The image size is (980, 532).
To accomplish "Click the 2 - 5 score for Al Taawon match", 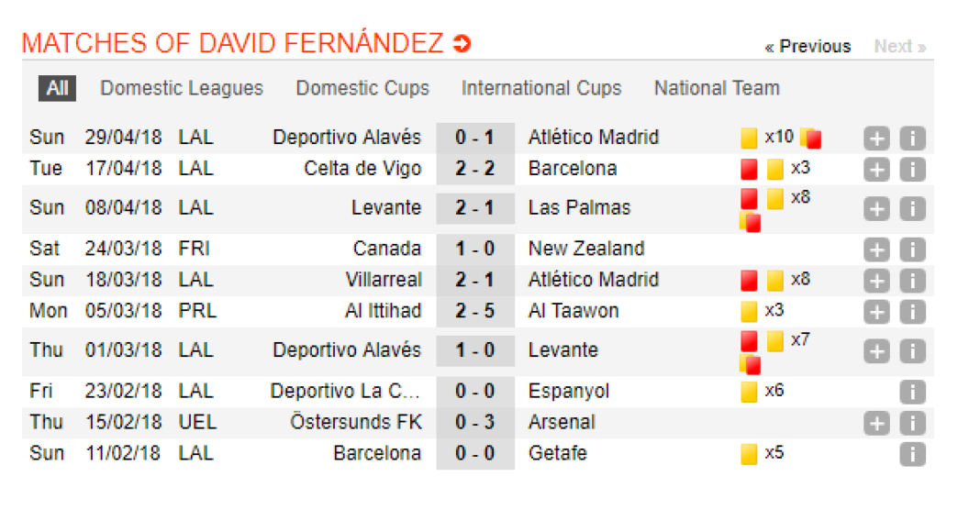I will (474, 311).
